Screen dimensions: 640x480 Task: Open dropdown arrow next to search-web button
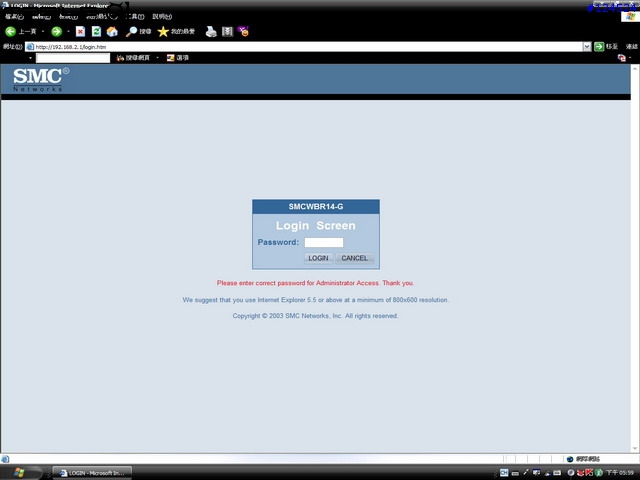(157, 58)
